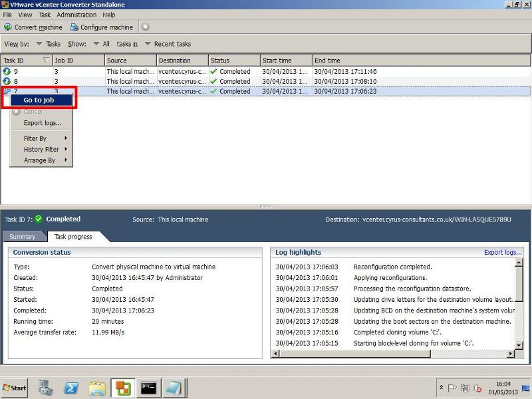Viewport: 532px width, 399px height.
Task: Click the log vertical scrollbar thumb
Action: (519, 283)
